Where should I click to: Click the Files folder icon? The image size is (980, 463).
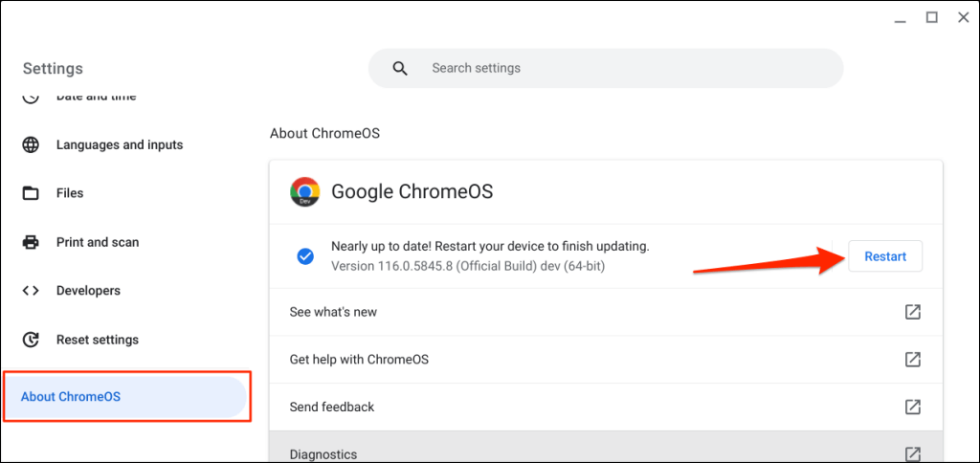pyautogui.click(x=31, y=193)
